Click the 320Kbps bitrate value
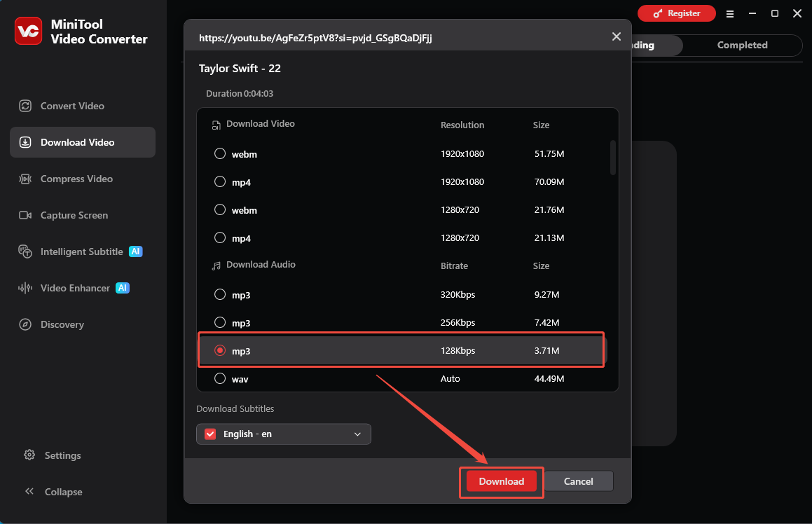The image size is (812, 524). 457,295
